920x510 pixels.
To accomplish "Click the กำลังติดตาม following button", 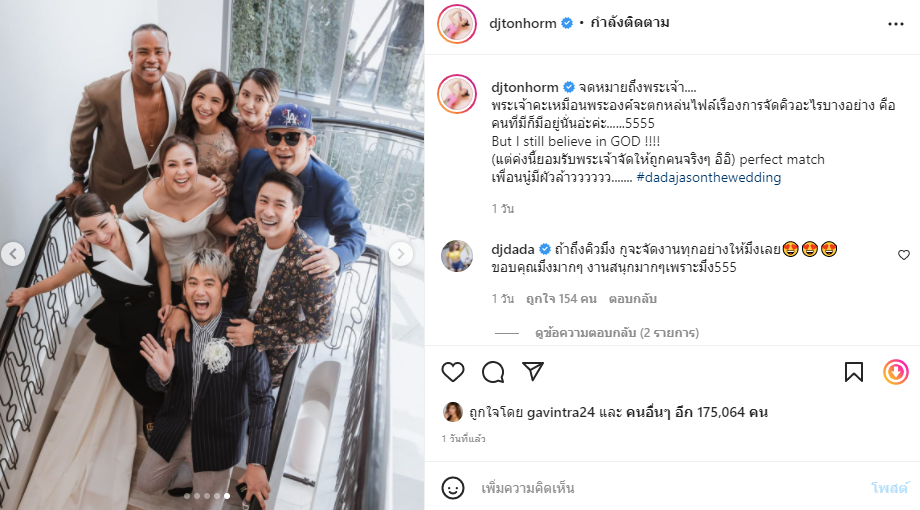I will tap(630, 23).
